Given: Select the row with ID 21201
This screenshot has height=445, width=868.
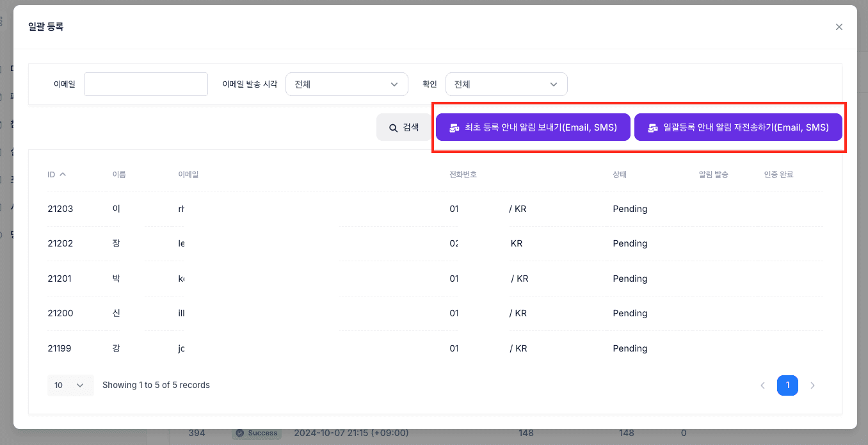Looking at the screenshot, I should [435, 279].
